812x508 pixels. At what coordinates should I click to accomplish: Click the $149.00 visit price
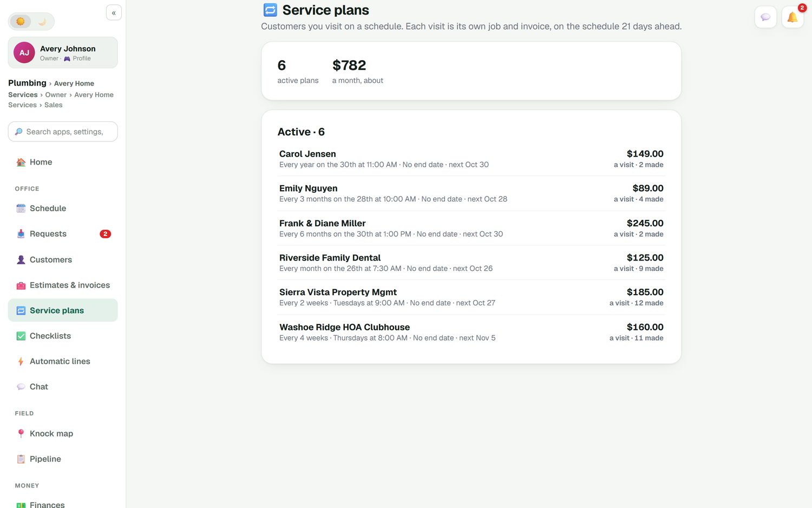645,154
